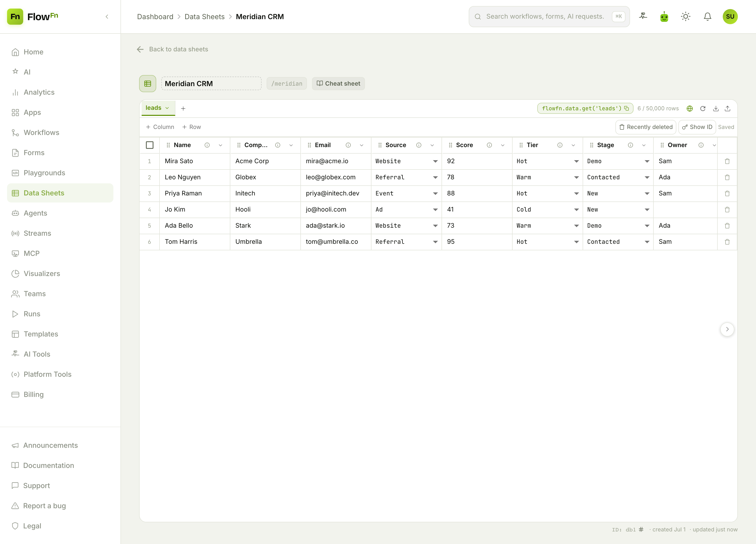756x544 pixels.
Task: Show info for the Score column
Action: [x=489, y=145]
